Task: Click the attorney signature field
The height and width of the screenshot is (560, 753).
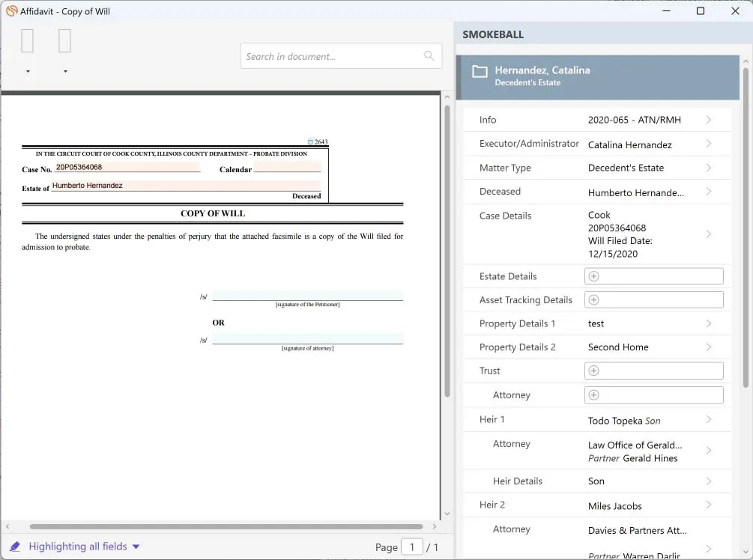Action: click(307, 339)
